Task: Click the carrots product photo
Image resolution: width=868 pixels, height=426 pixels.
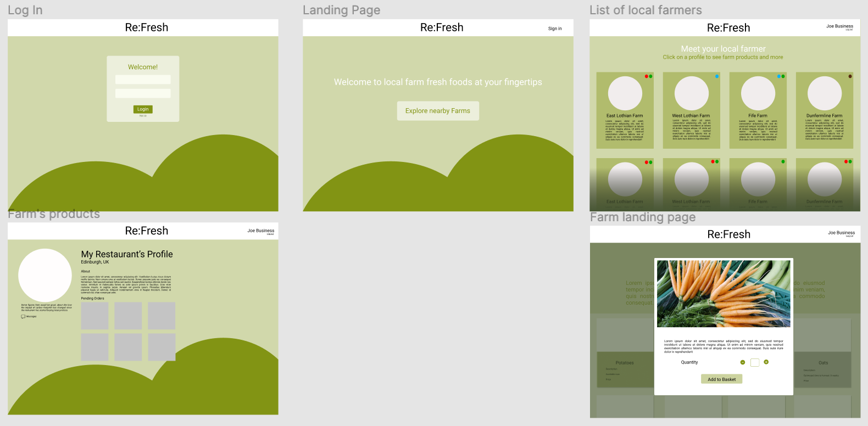Action: pos(724,294)
